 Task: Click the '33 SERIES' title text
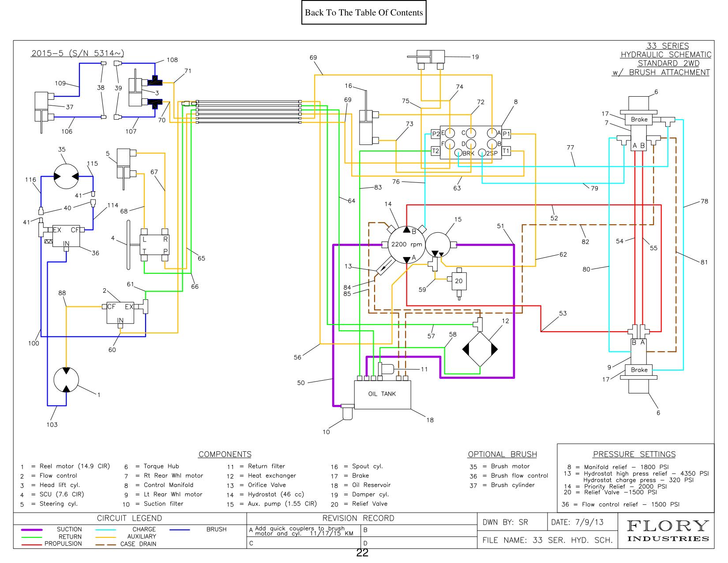point(668,46)
